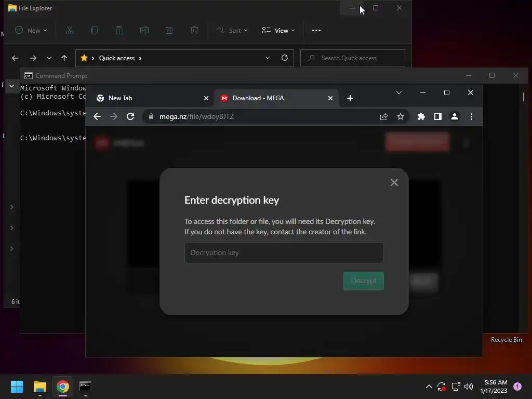The height and width of the screenshot is (399, 532).
Task: Go back in File Explorer navigation
Action: tap(15, 58)
